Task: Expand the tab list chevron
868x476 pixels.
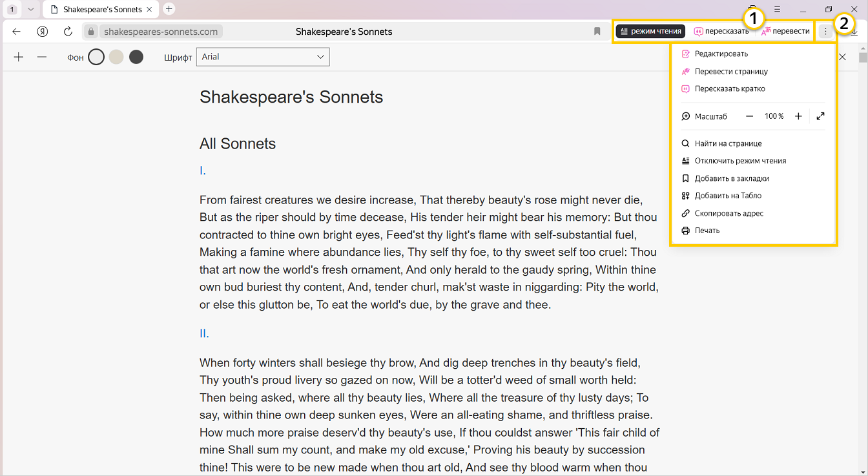Action: [x=30, y=10]
